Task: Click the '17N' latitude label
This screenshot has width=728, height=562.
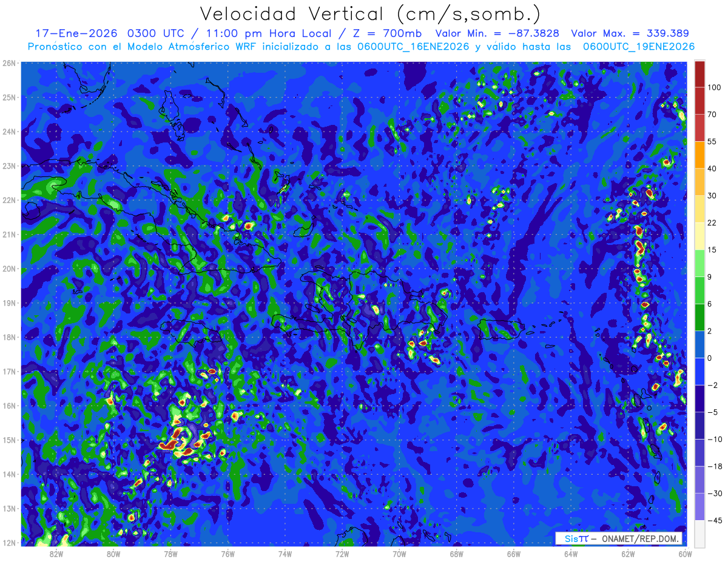Action: 9,371
